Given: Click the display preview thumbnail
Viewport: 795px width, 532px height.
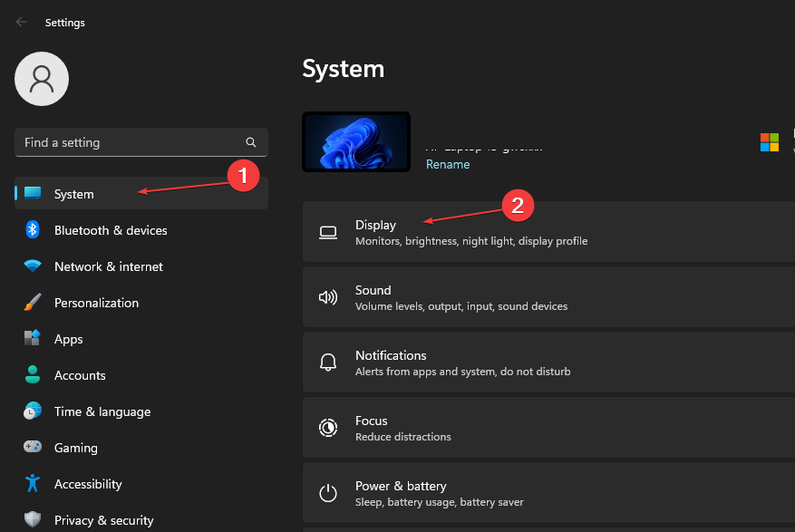Looking at the screenshot, I should 356,141.
